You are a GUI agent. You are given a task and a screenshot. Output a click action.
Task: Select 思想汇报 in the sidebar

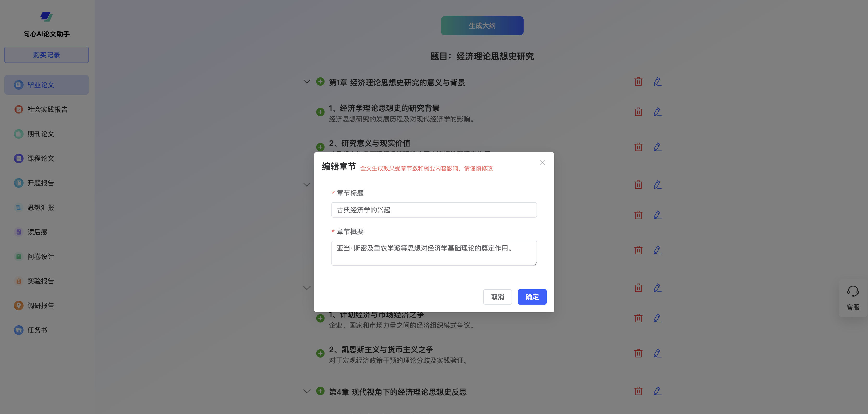47,207
